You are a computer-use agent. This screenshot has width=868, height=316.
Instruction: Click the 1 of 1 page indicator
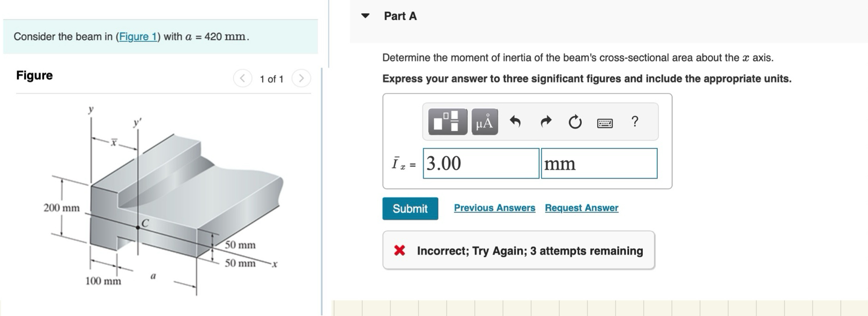pyautogui.click(x=272, y=78)
